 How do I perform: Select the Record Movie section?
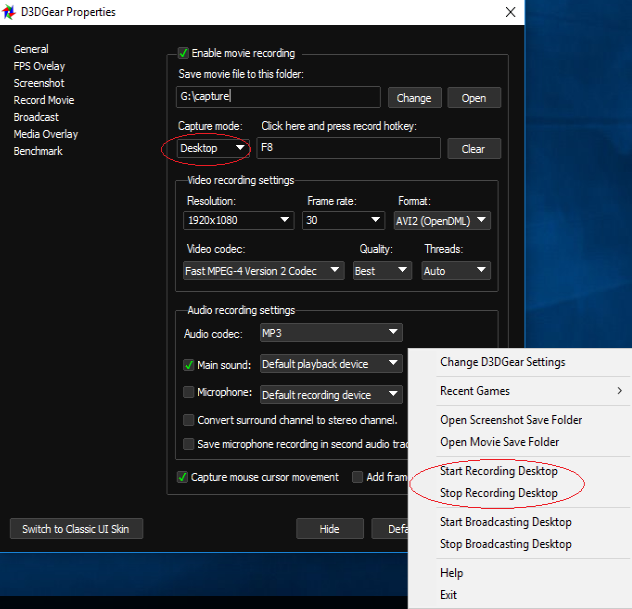(x=44, y=100)
